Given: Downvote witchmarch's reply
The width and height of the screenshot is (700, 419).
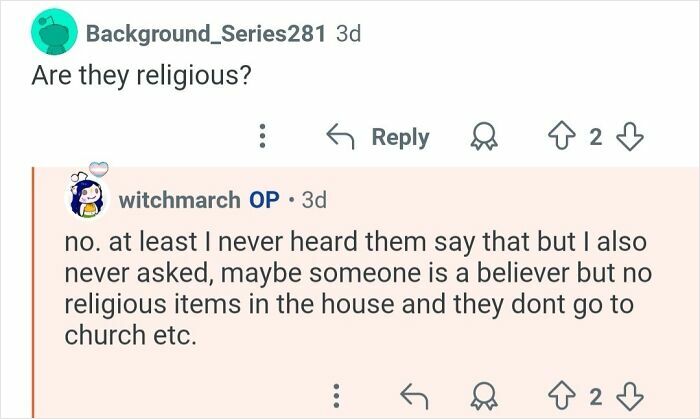Looking at the screenshot, I should coord(630,397).
